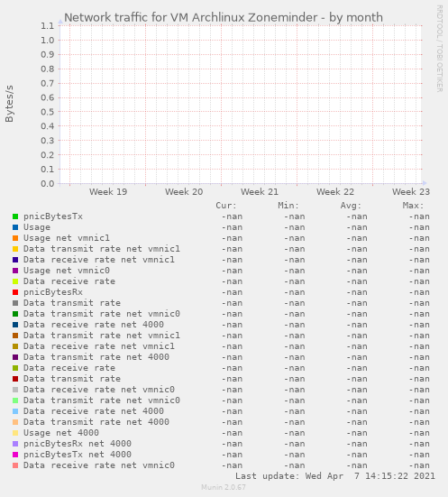Select the dark red Data transmit rate swatch
Image resolution: width=448 pixels, height=497 pixels.
click(15, 379)
